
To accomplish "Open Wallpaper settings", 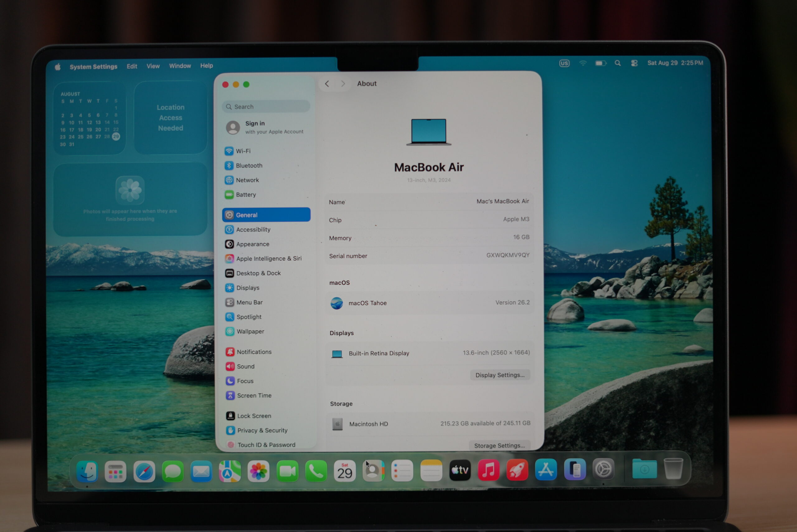I will 267,331.
